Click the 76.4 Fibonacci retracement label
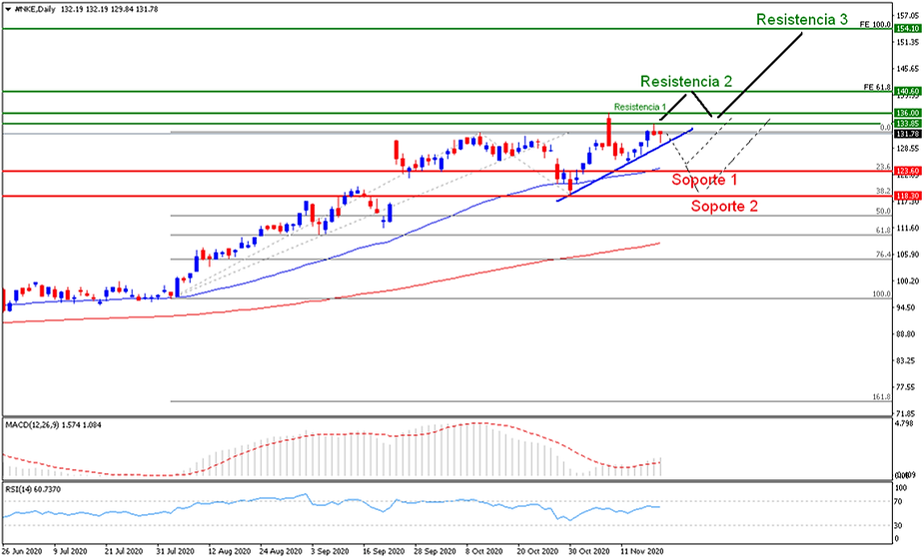 point(883,255)
